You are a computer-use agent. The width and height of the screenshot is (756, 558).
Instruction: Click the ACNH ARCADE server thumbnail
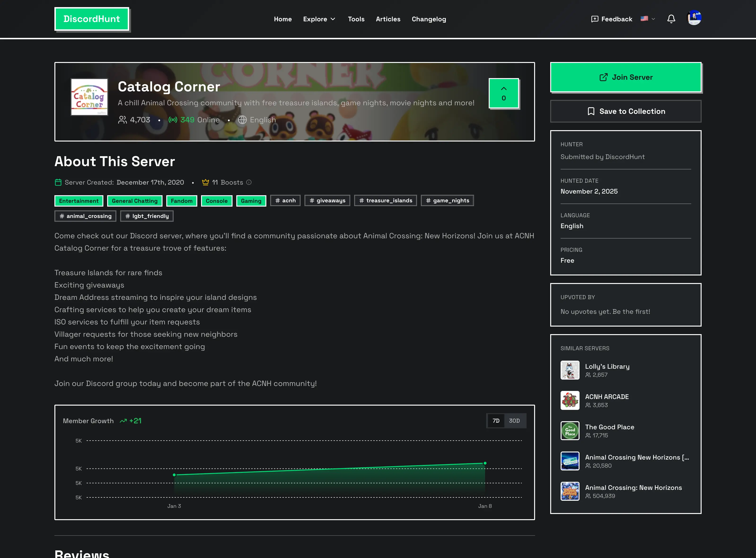(570, 400)
